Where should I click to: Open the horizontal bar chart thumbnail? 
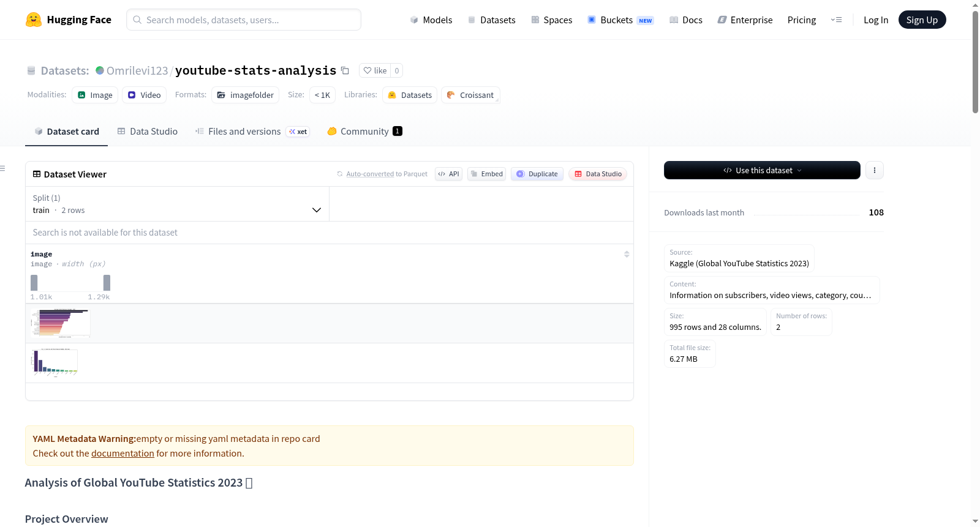(61, 323)
